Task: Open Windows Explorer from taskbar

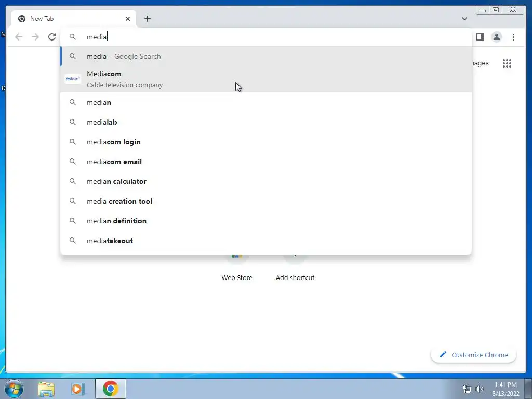Action: (46, 389)
